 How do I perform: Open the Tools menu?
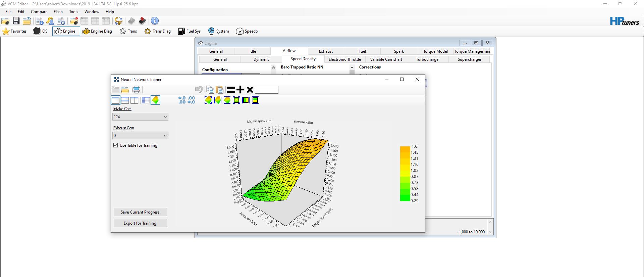point(73,11)
